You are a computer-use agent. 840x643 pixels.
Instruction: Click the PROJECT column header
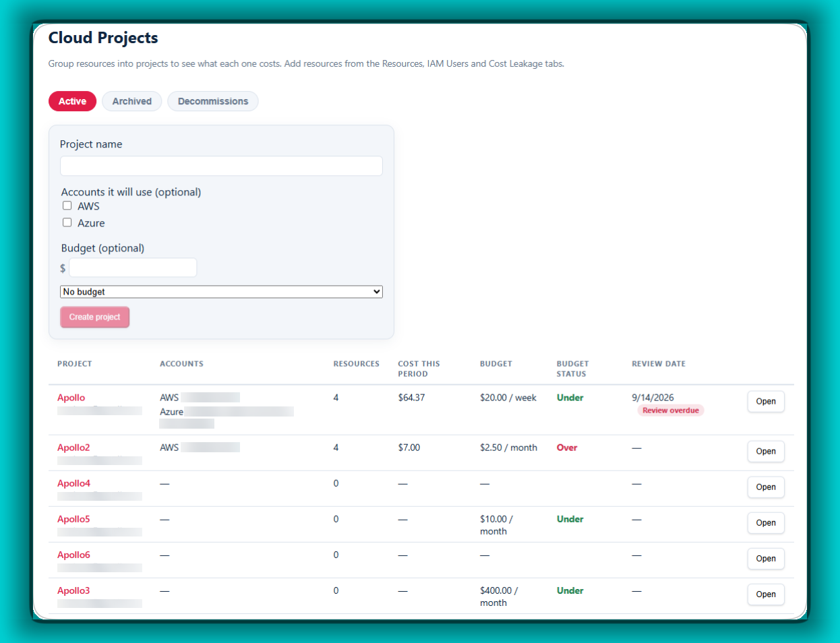click(74, 363)
